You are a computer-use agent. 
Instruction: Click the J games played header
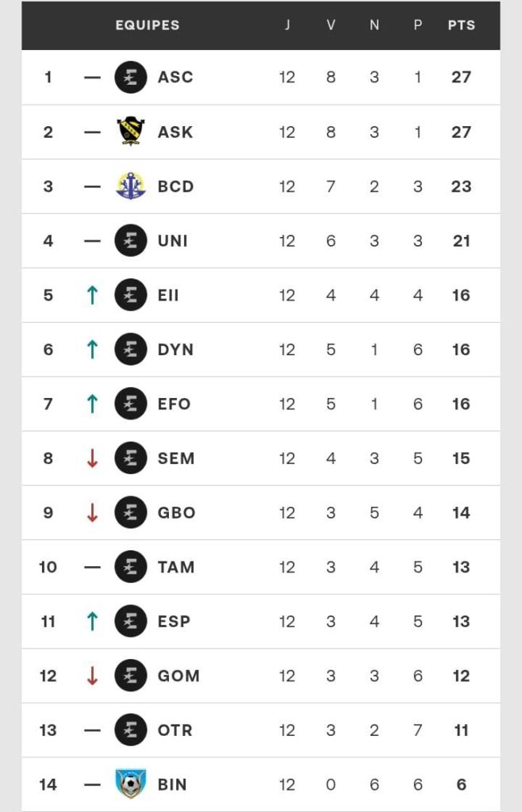287,25
